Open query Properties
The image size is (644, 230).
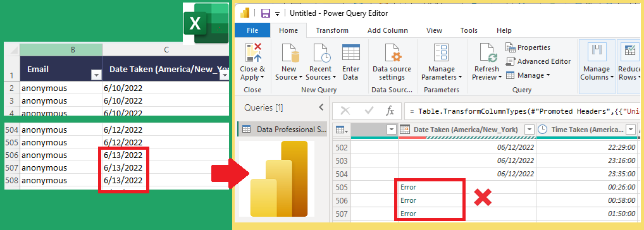tap(528, 47)
